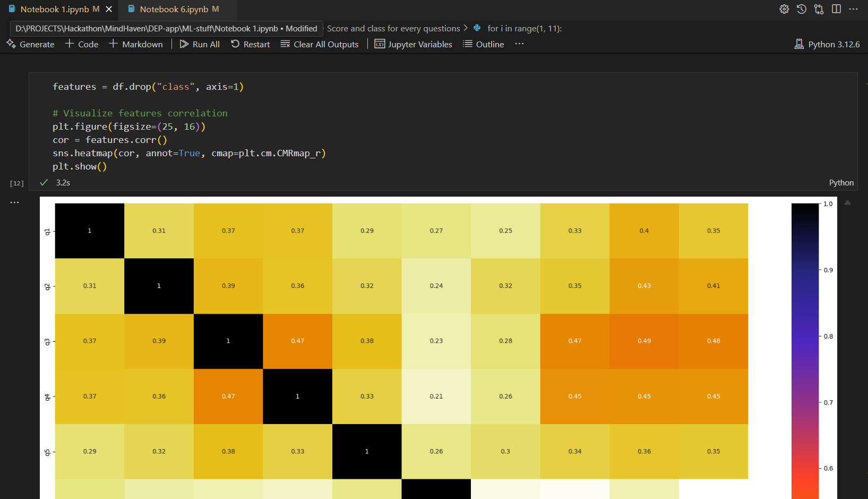Open notebook settings gear icon
The width and height of the screenshot is (868, 499).
pyautogui.click(x=784, y=9)
